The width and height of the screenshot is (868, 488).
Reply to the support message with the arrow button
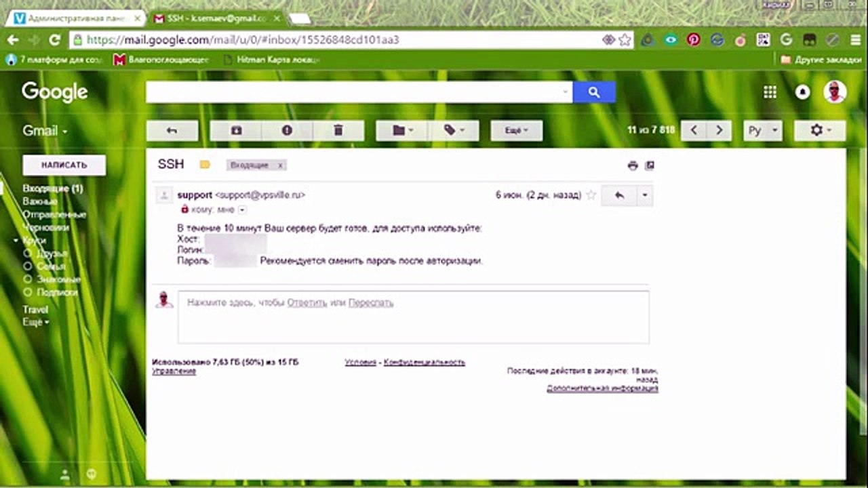619,195
